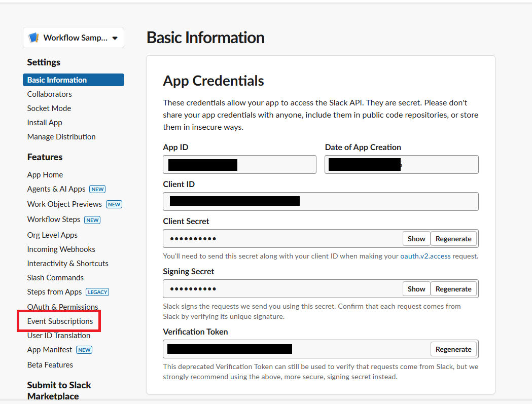
Task: Open Manage Distribution settings
Action: tap(61, 137)
